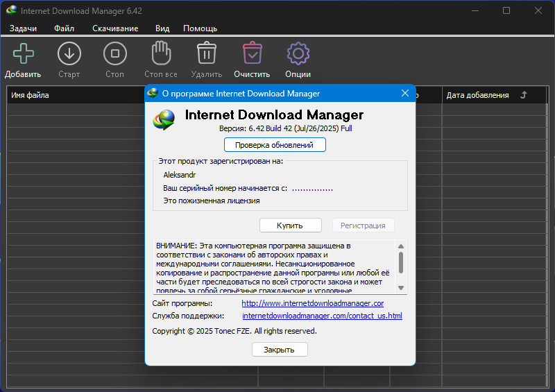
Task: Open Опции via the gear icon
Action: (298, 53)
